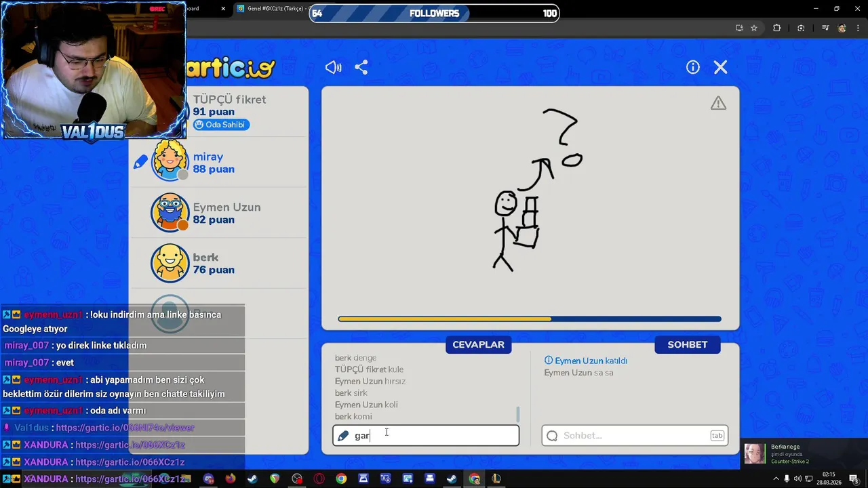Open Eymen Uzun's avatar in the player list
868x488 pixels.
tap(170, 212)
